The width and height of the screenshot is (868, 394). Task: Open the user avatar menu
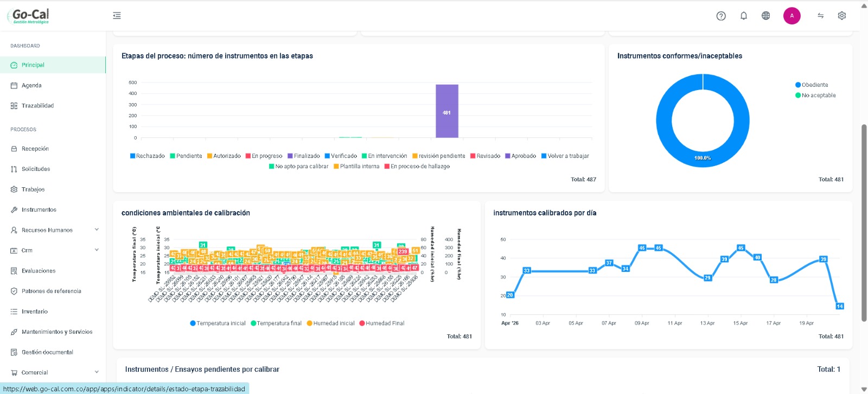point(792,16)
